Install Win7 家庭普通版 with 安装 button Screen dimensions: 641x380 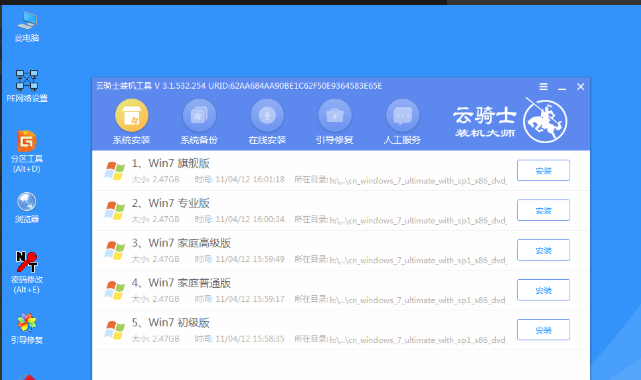click(x=543, y=290)
